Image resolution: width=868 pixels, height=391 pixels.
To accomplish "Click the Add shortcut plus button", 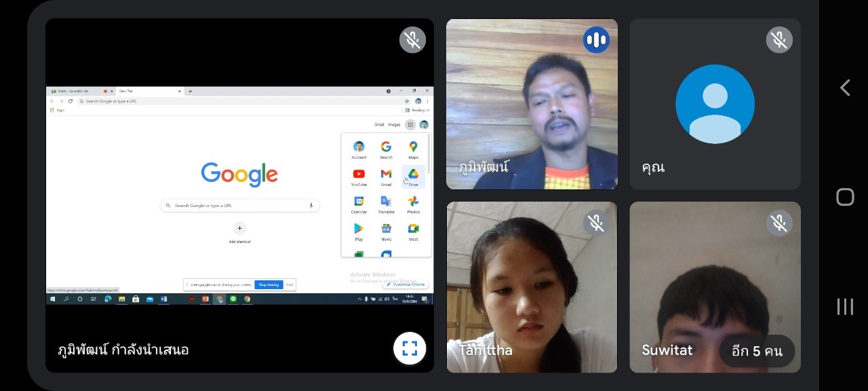I will [239, 229].
